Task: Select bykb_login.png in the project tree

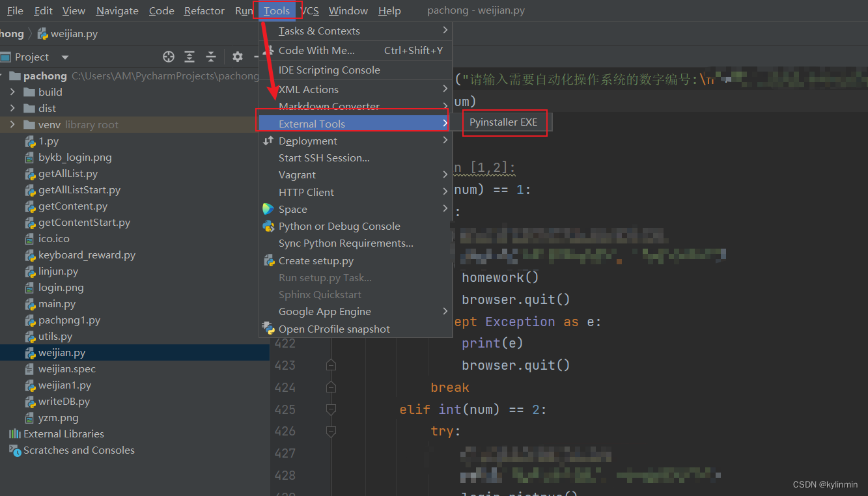Action: 75,157
